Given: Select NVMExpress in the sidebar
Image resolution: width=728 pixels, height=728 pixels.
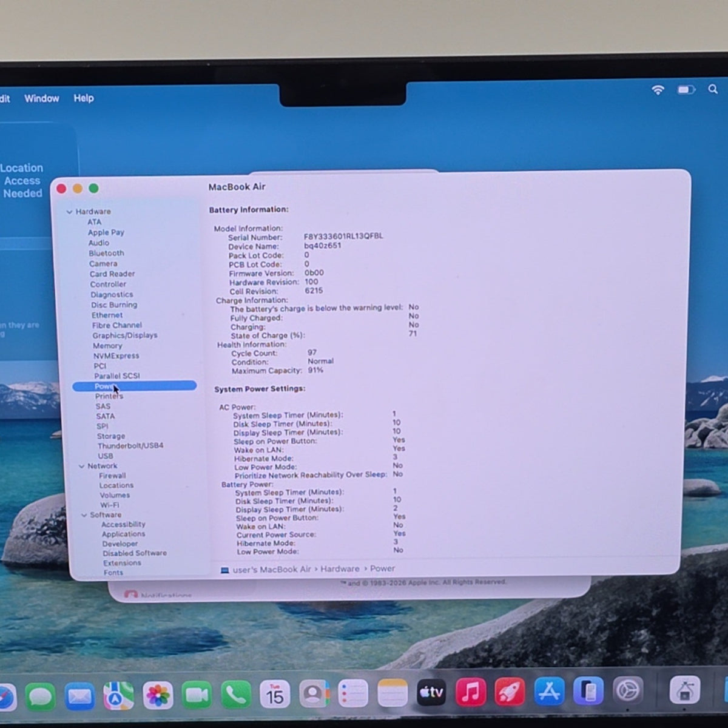Looking at the screenshot, I should point(116,356).
